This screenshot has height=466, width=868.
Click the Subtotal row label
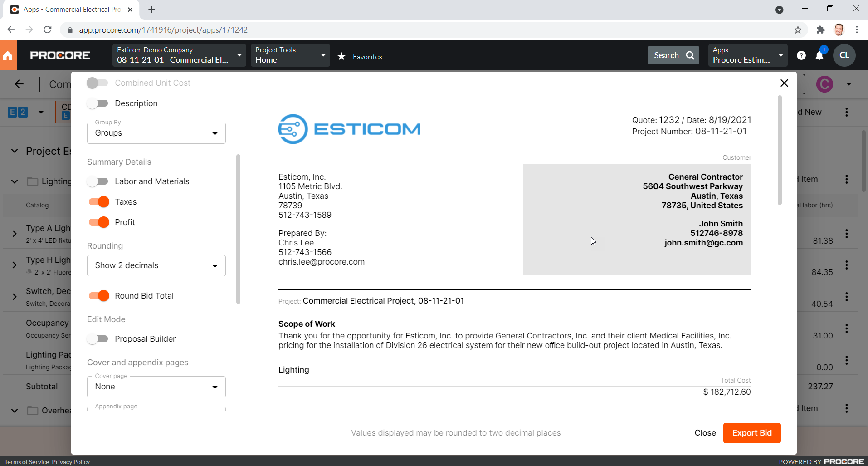click(x=42, y=387)
